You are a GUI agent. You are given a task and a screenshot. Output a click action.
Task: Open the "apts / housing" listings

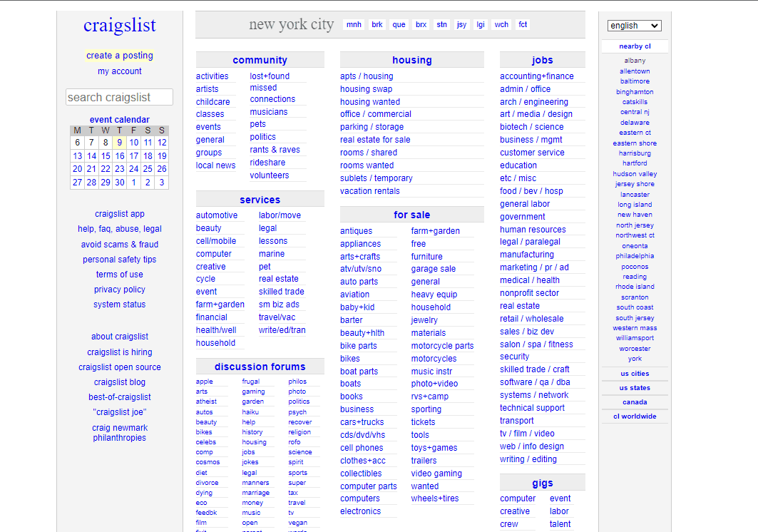pyautogui.click(x=366, y=76)
